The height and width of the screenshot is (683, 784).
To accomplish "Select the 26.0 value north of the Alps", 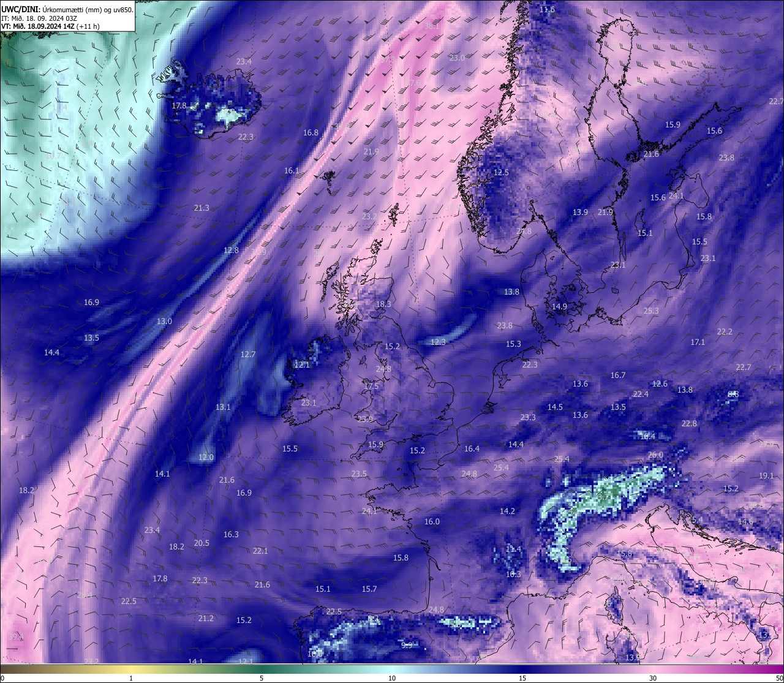I will click(655, 455).
